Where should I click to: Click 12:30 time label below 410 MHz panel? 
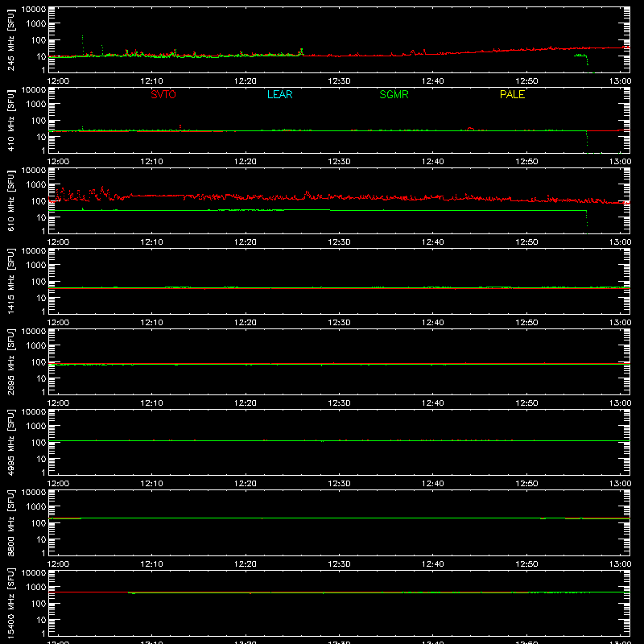pyautogui.click(x=339, y=162)
